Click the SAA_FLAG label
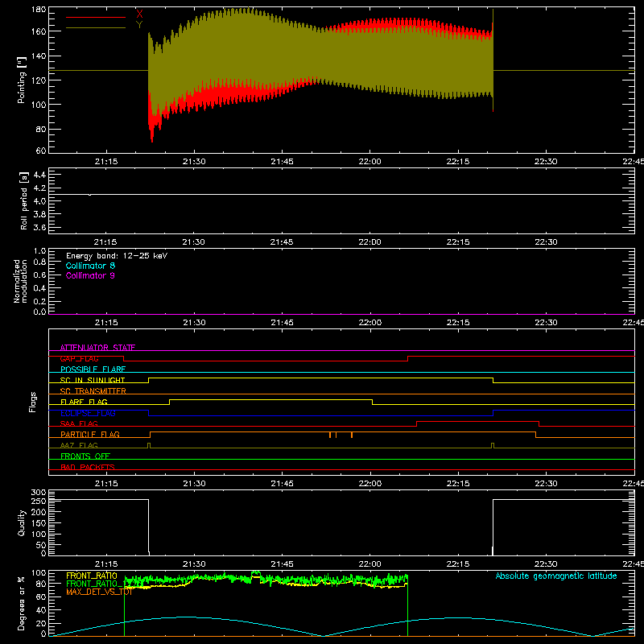Screen dimensions: 644x644 (x=79, y=423)
